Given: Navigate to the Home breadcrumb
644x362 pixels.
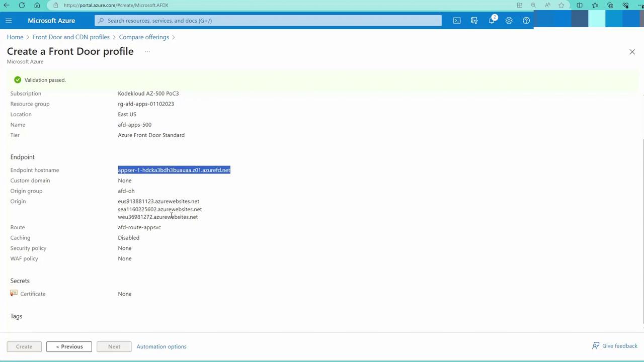Looking at the screenshot, I should click(x=15, y=37).
